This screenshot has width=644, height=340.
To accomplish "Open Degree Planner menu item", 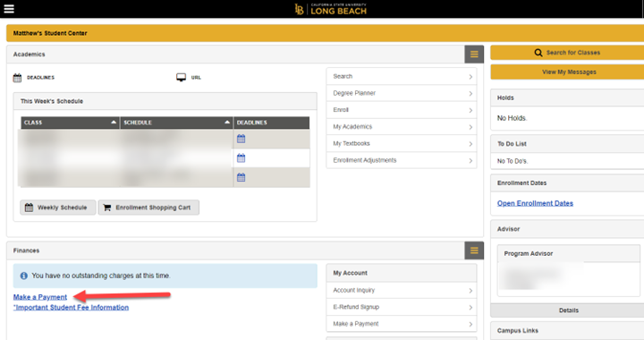I will 402,93.
